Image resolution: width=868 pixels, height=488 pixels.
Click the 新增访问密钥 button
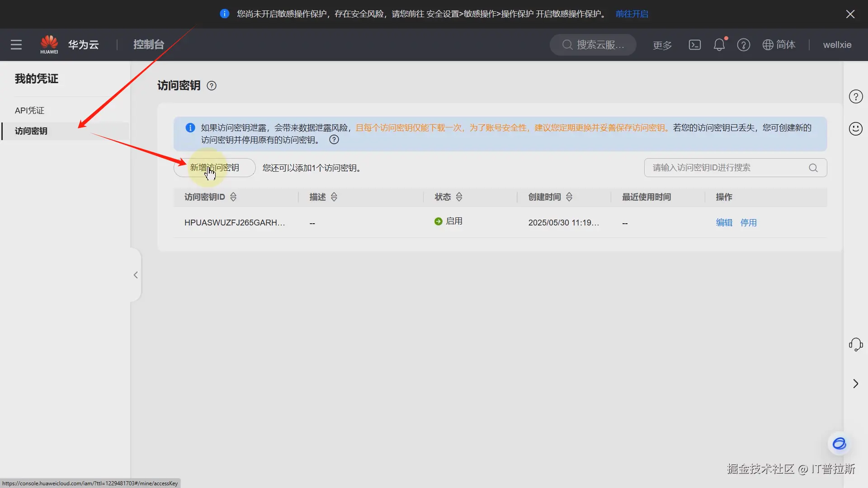point(215,168)
